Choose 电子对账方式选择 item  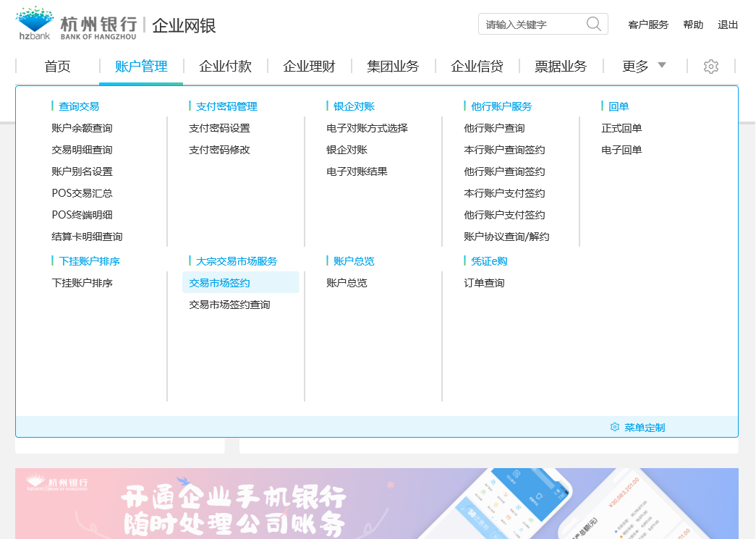(x=367, y=128)
